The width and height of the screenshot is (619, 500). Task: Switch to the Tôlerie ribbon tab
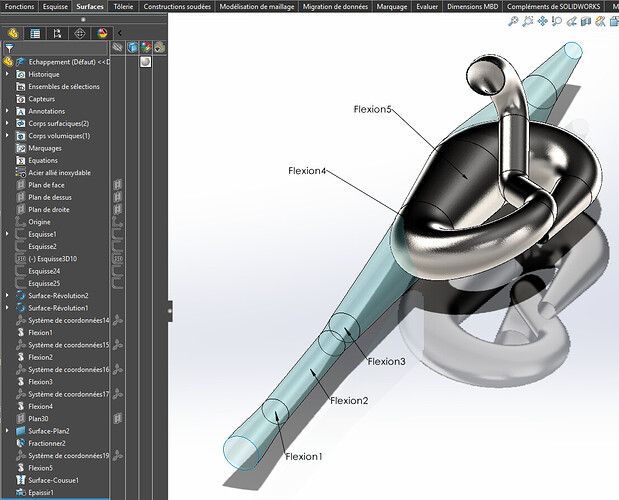(x=124, y=6)
